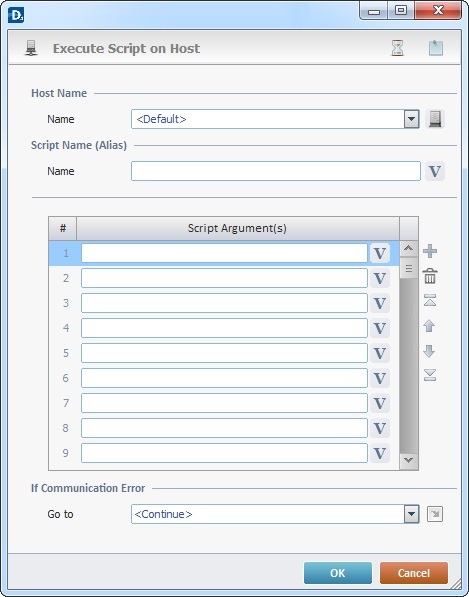
Task: Confirm the dialog with OK
Action: pos(338,573)
